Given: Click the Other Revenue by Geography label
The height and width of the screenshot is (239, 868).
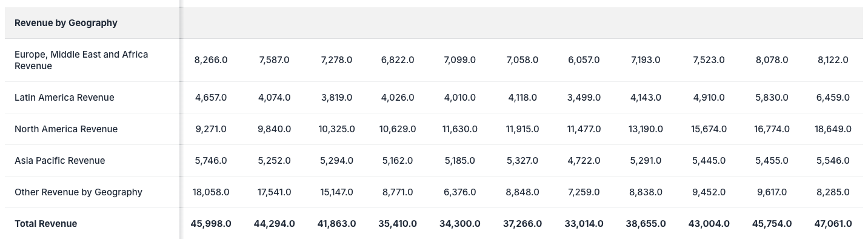Looking at the screenshot, I should point(79,192).
